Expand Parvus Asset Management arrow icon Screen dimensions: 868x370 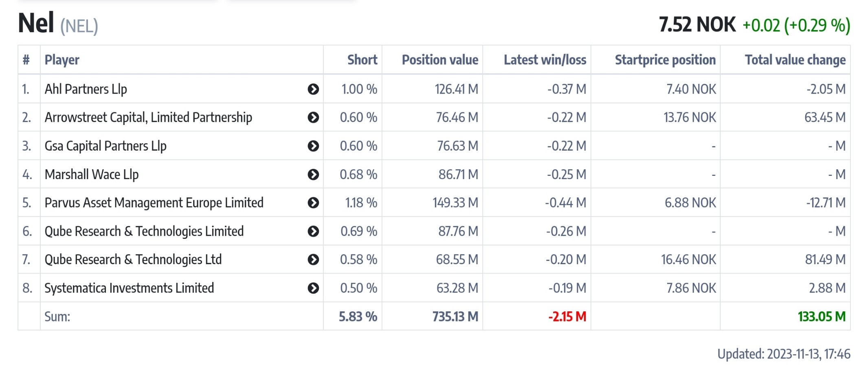tap(313, 203)
